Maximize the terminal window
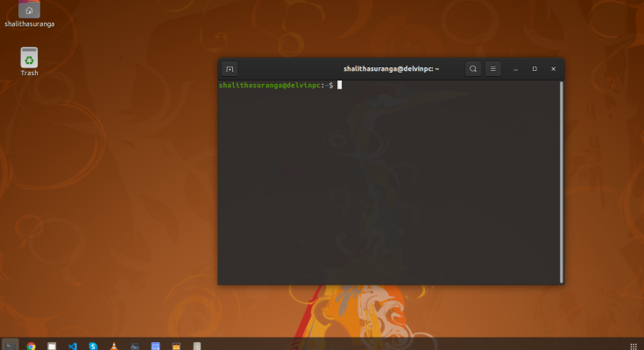The height and width of the screenshot is (350, 644). (x=534, y=68)
